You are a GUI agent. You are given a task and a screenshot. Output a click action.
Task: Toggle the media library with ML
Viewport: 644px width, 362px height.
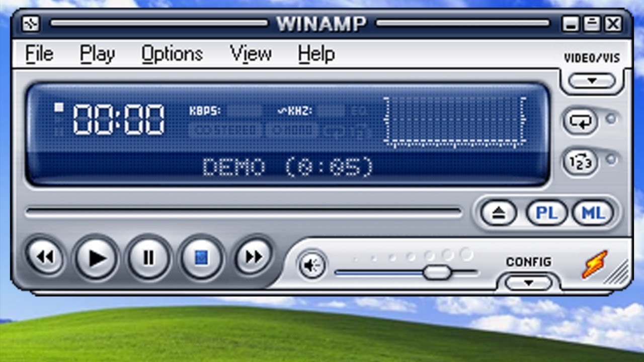pyautogui.click(x=593, y=213)
